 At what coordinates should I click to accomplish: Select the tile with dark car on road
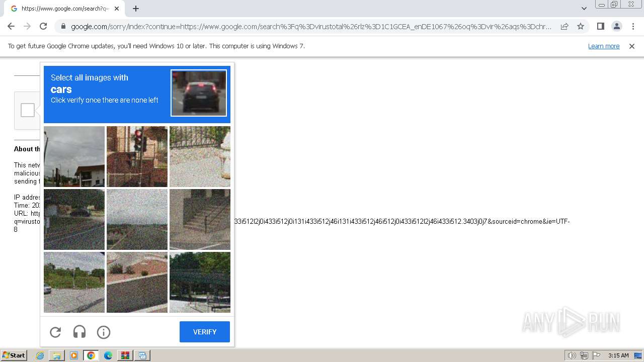74,219
